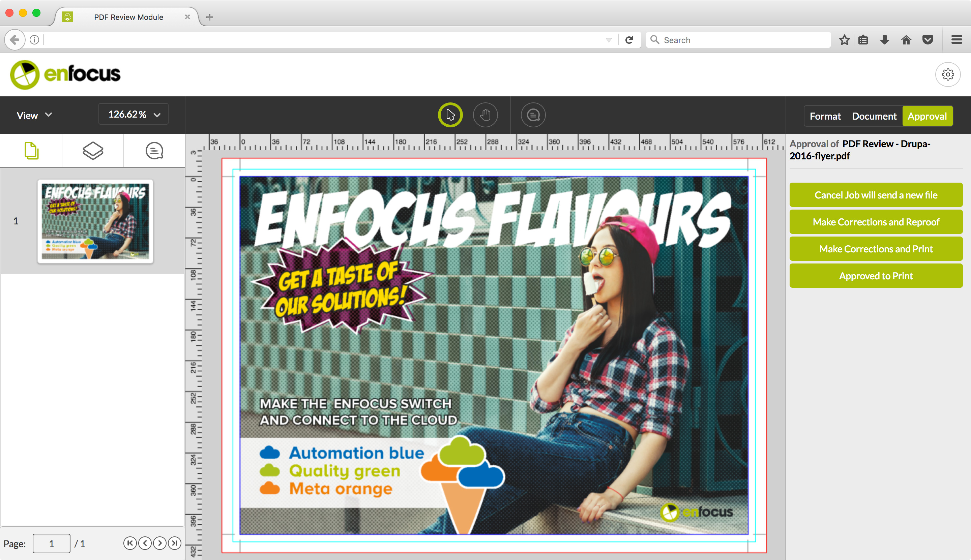The width and height of the screenshot is (971, 560).
Task: Click the page number input field
Action: coord(51,543)
